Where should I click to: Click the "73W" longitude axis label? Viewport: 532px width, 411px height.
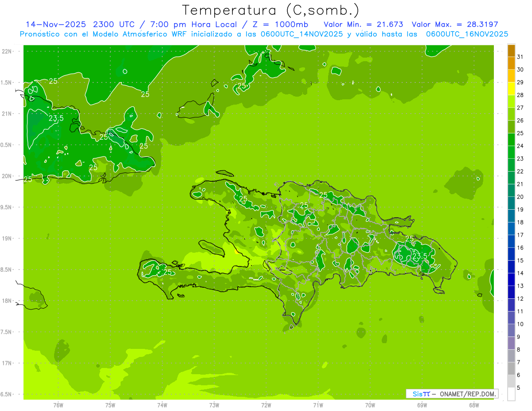pyautogui.click(x=214, y=405)
